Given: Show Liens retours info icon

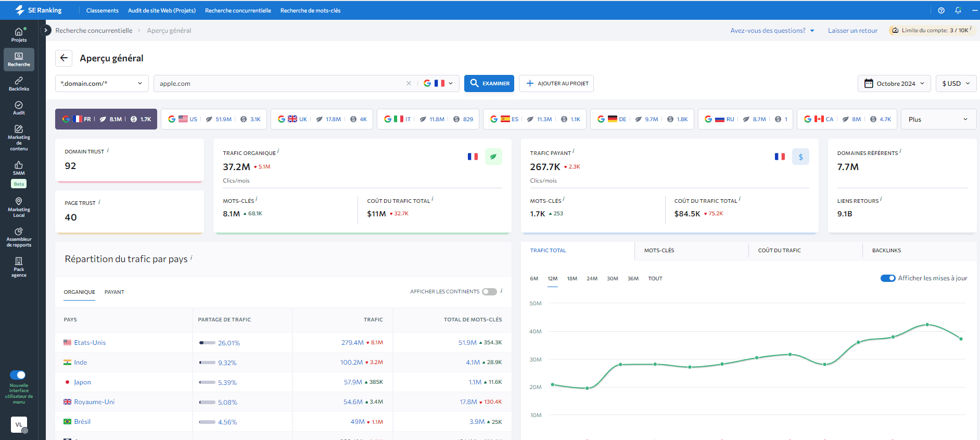Looking at the screenshot, I should click(x=881, y=199).
